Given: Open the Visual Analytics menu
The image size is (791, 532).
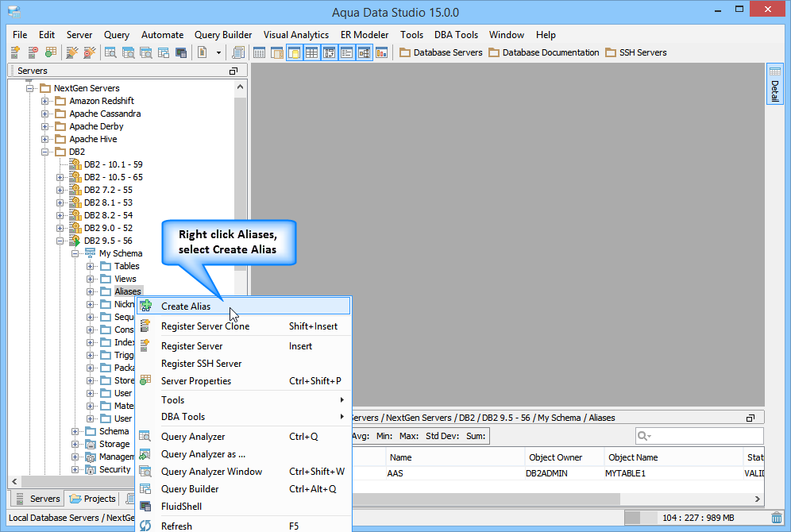Looking at the screenshot, I should click(296, 35).
